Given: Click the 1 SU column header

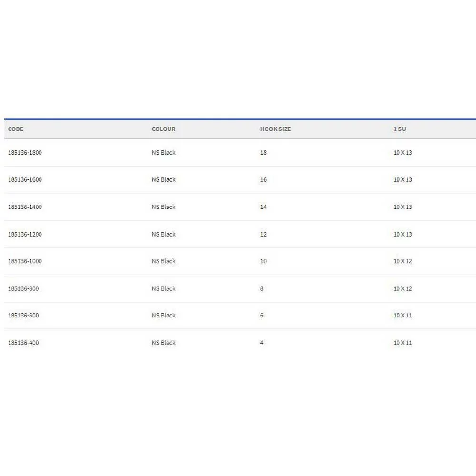Looking at the screenshot, I should [399, 129].
